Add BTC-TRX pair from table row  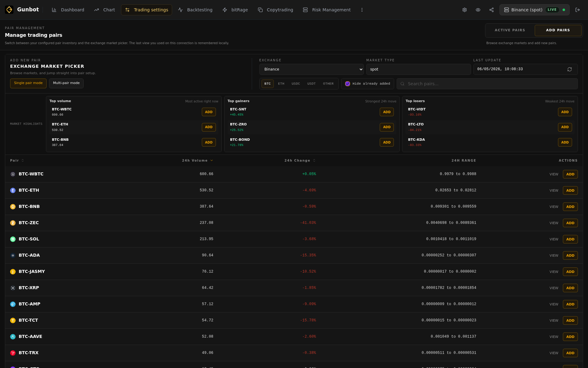click(570, 353)
